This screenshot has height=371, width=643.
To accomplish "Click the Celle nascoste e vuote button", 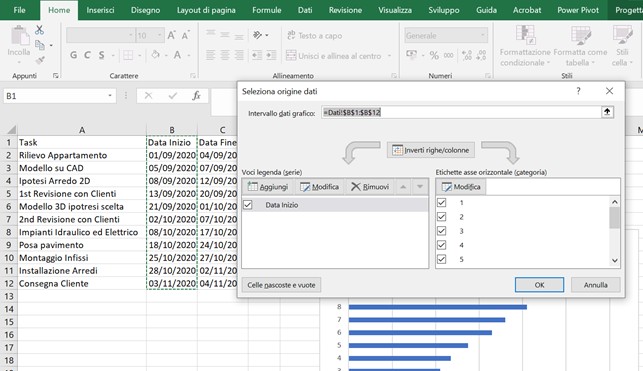I will [x=281, y=285].
